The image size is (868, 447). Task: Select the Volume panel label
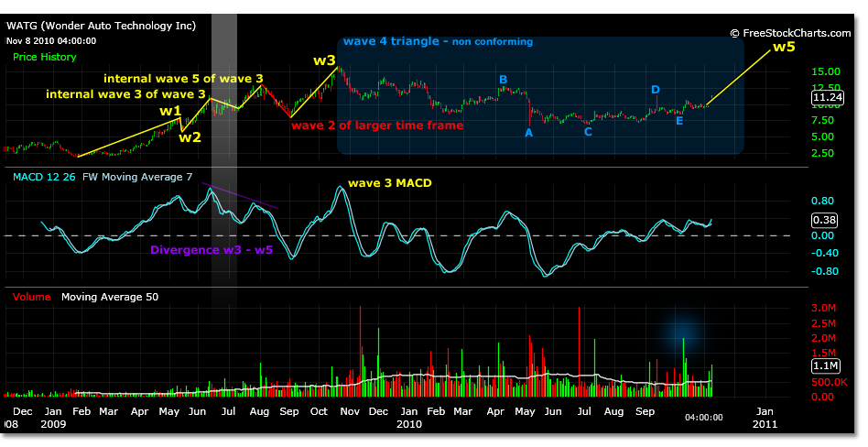(x=32, y=297)
